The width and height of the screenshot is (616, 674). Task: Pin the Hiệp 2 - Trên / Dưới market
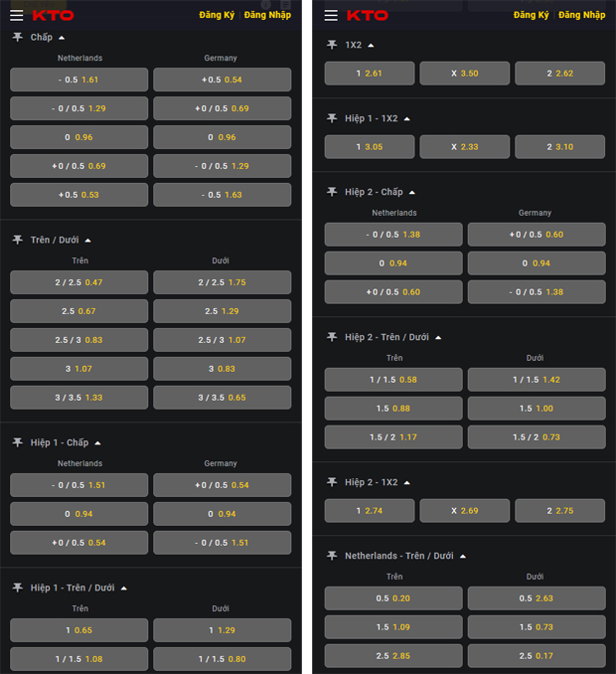tap(332, 337)
